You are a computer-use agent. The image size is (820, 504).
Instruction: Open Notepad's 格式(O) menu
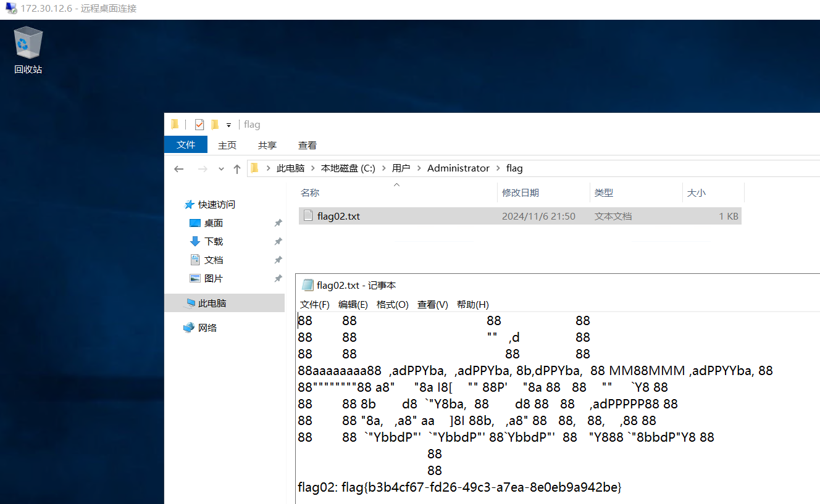click(393, 304)
